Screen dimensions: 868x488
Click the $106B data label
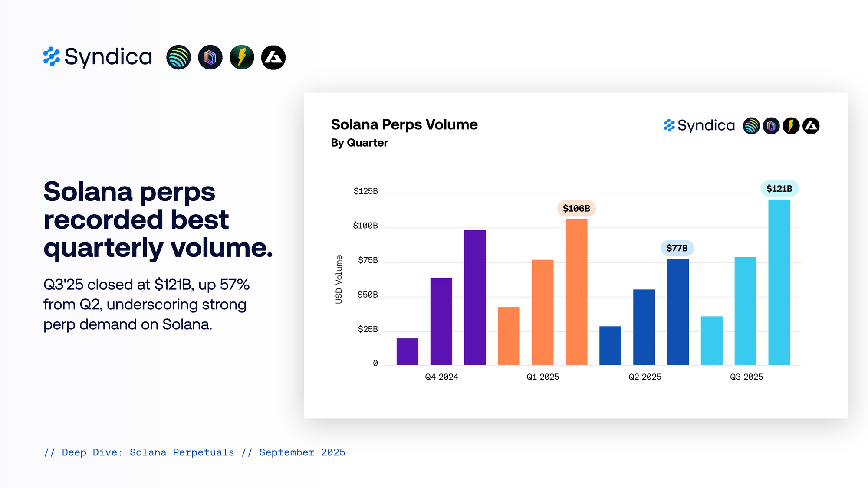click(576, 209)
